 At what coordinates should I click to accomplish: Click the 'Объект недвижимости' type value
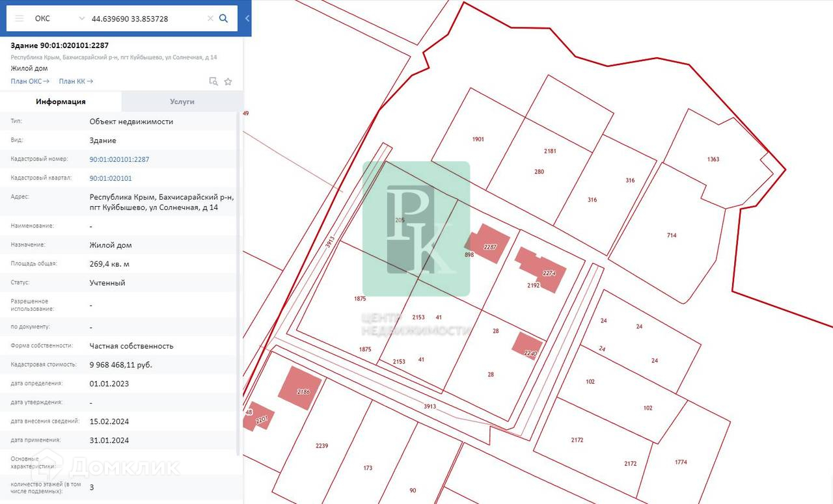(131, 122)
